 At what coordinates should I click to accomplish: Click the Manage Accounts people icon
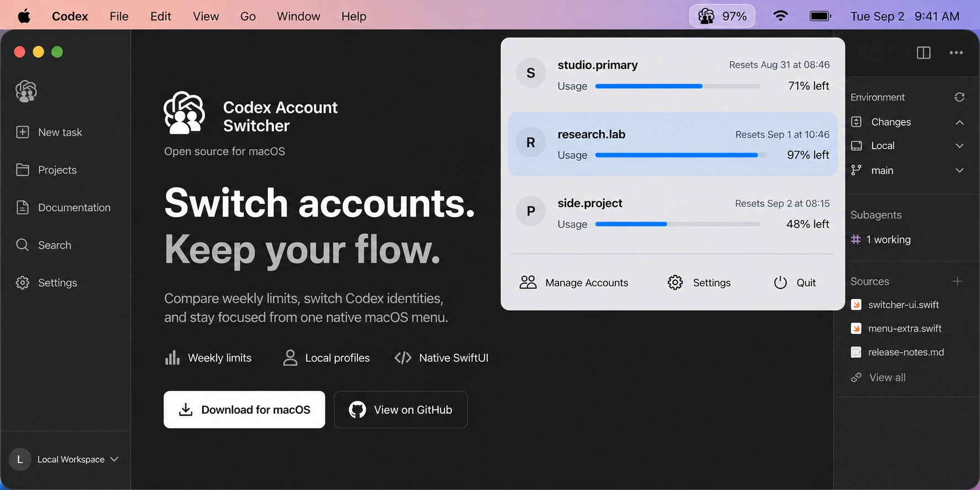pyautogui.click(x=528, y=282)
